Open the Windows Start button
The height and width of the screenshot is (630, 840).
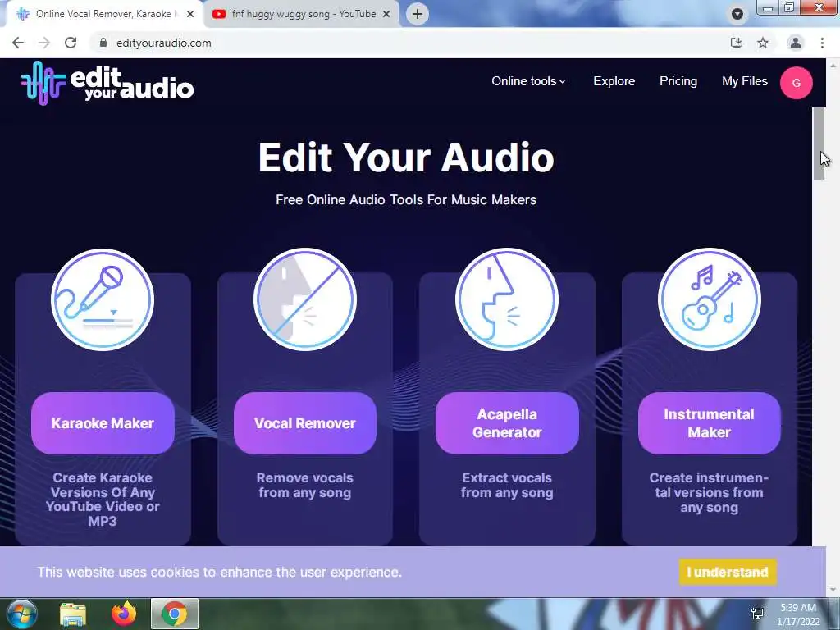[x=21, y=614]
